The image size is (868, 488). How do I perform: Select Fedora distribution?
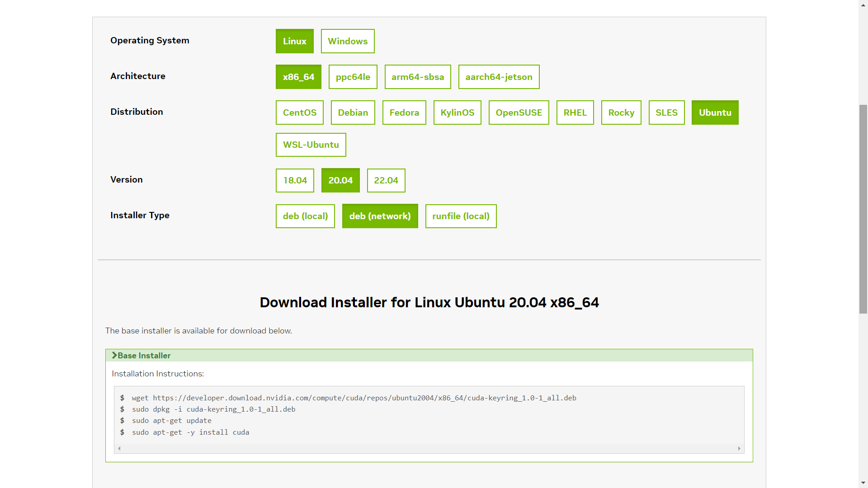(x=404, y=113)
